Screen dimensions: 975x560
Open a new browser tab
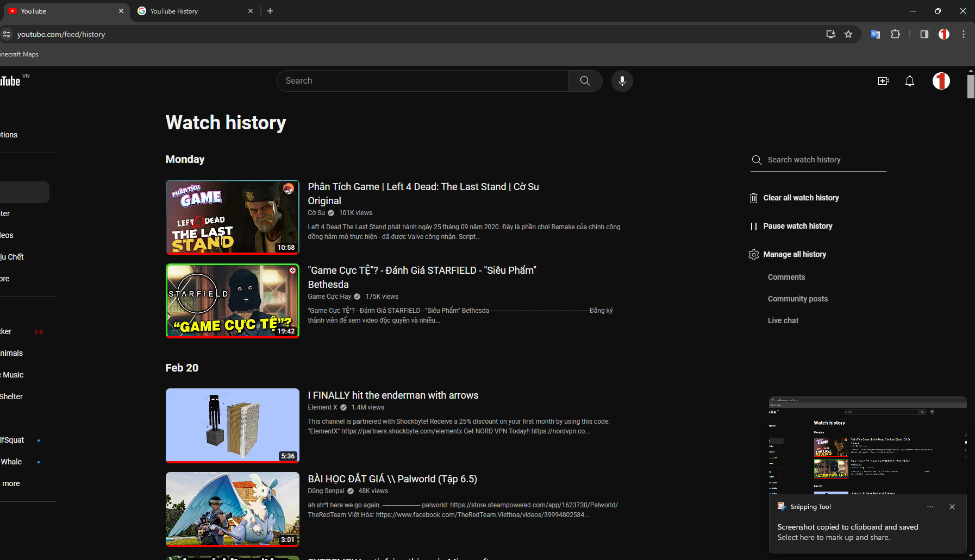coord(270,11)
